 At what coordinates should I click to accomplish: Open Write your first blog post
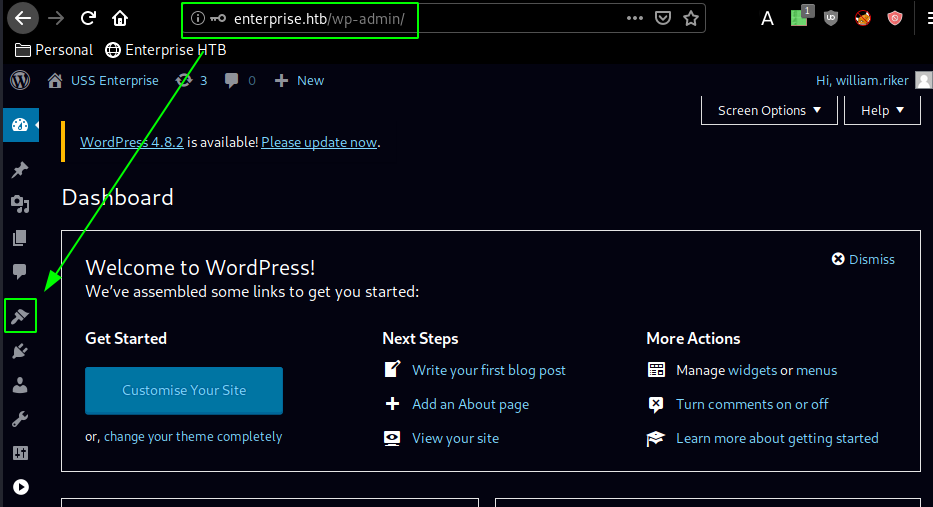tap(489, 370)
